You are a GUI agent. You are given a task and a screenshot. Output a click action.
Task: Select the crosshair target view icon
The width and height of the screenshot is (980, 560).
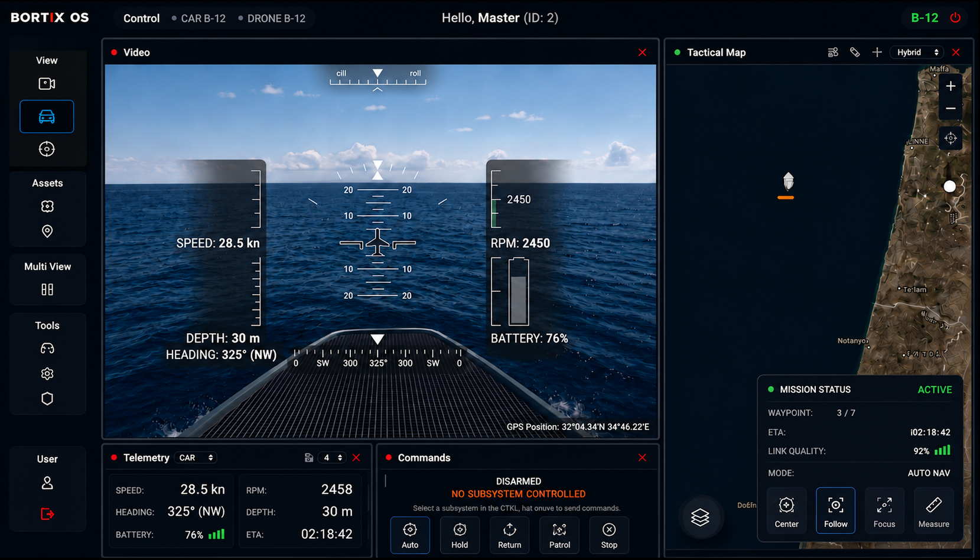tap(47, 149)
